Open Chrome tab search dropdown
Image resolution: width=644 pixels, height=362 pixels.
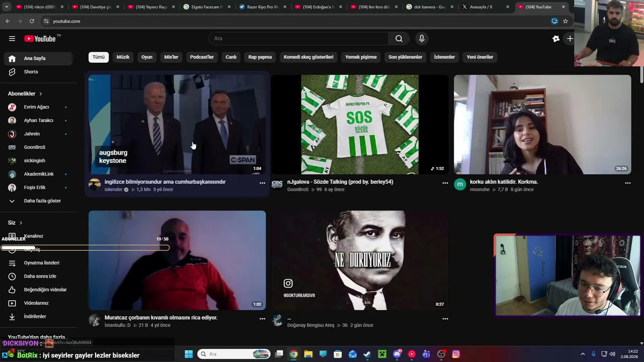pos(7,7)
